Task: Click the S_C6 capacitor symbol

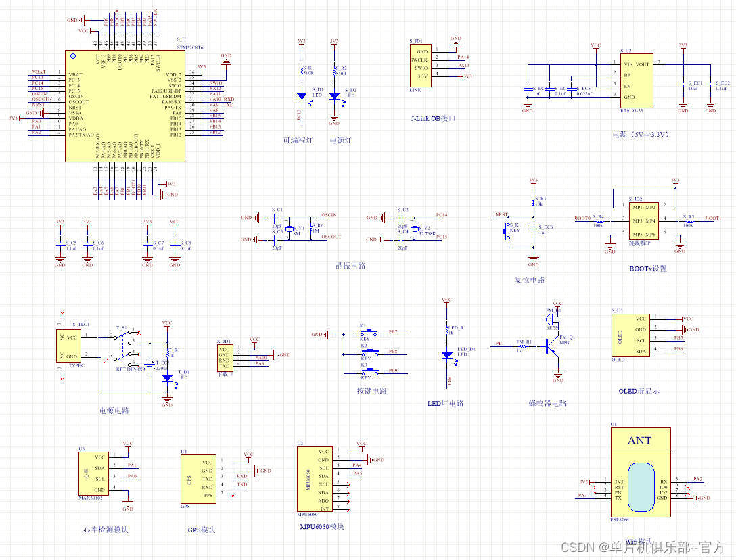Action: [x=87, y=244]
